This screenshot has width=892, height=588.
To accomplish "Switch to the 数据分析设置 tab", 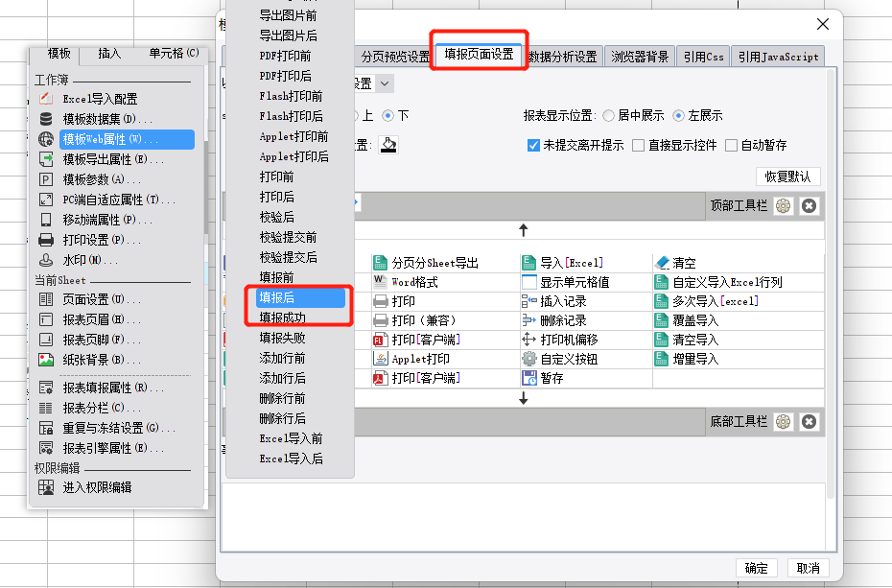I will 562,57.
